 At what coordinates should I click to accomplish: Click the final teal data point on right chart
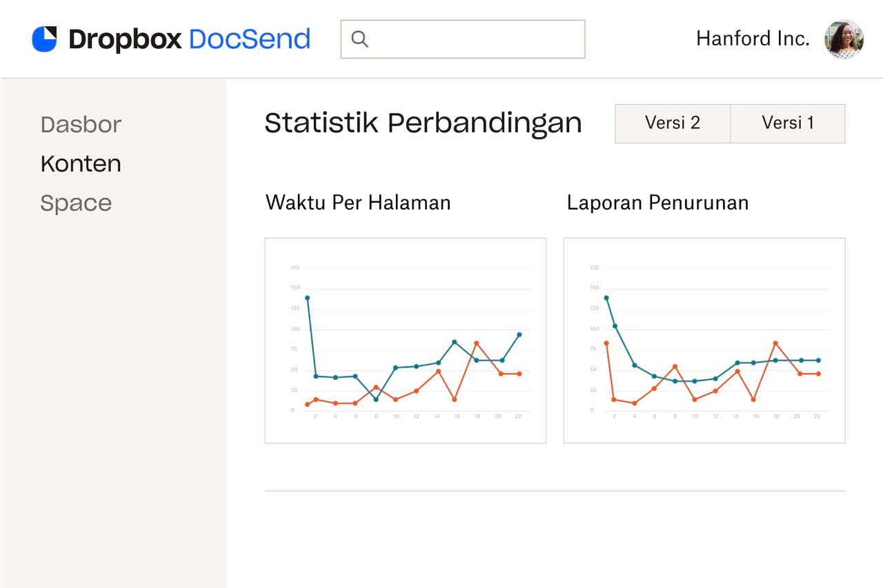817,359
